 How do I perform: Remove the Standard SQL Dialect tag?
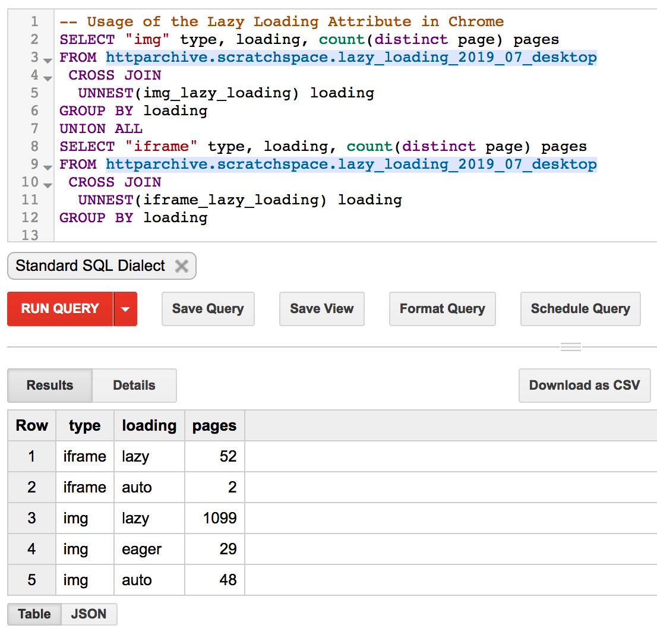coord(182,266)
